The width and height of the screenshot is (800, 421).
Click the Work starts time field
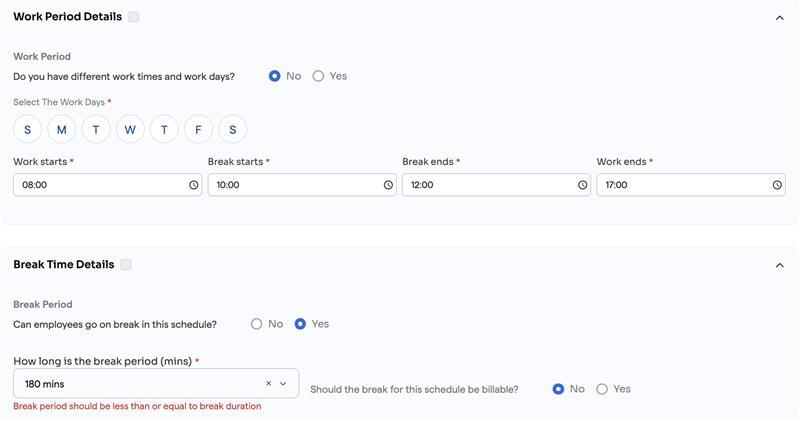(100, 185)
